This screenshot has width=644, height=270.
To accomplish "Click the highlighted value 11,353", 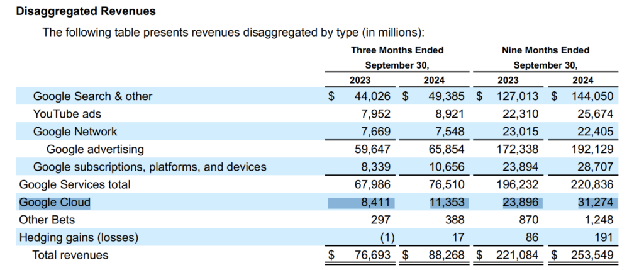I will [x=447, y=202].
